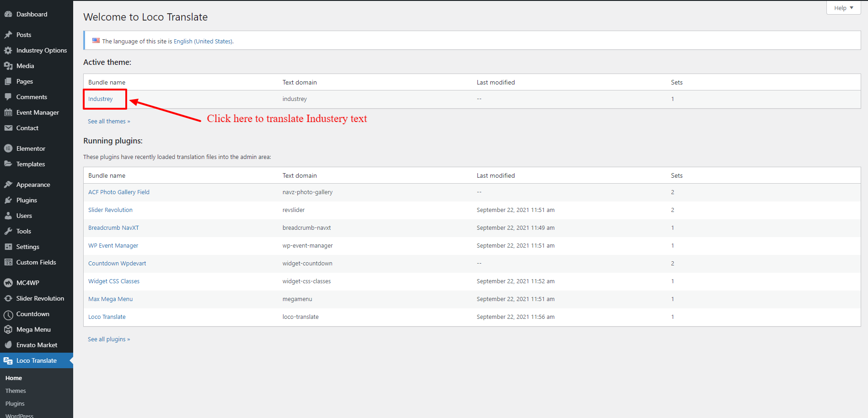Open Max Mega Menu bundle link
868x418 pixels.
(110, 299)
